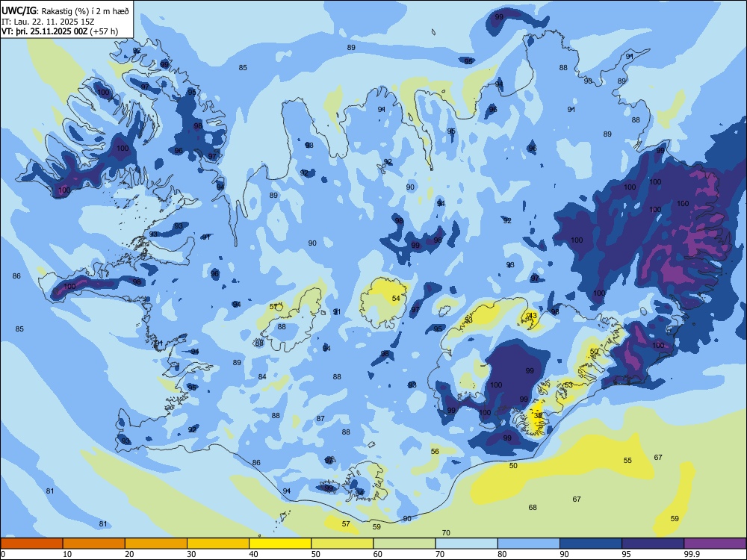The image size is (747, 560).
Task: Click the medium blue 80–90 legend swatch
Action: coord(529,544)
